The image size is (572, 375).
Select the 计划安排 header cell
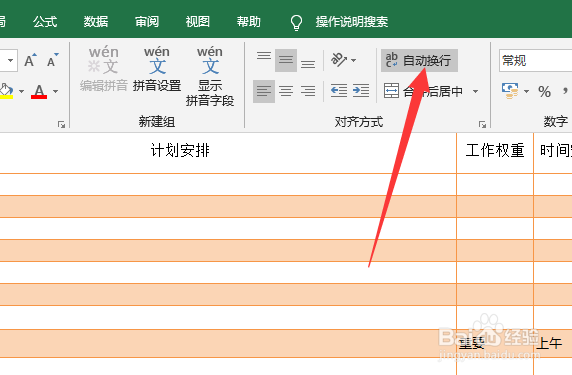pos(228,153)
